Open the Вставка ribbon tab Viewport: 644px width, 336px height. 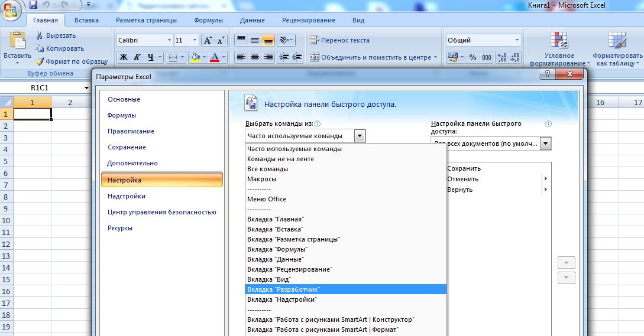(87, 20)
